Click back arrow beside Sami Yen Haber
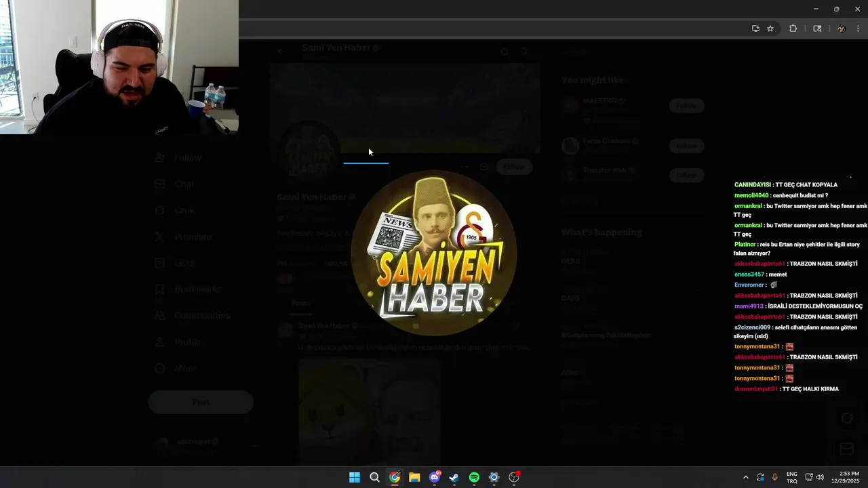The image size is (868, 488). pyautogui.click(x=281, y=51)
